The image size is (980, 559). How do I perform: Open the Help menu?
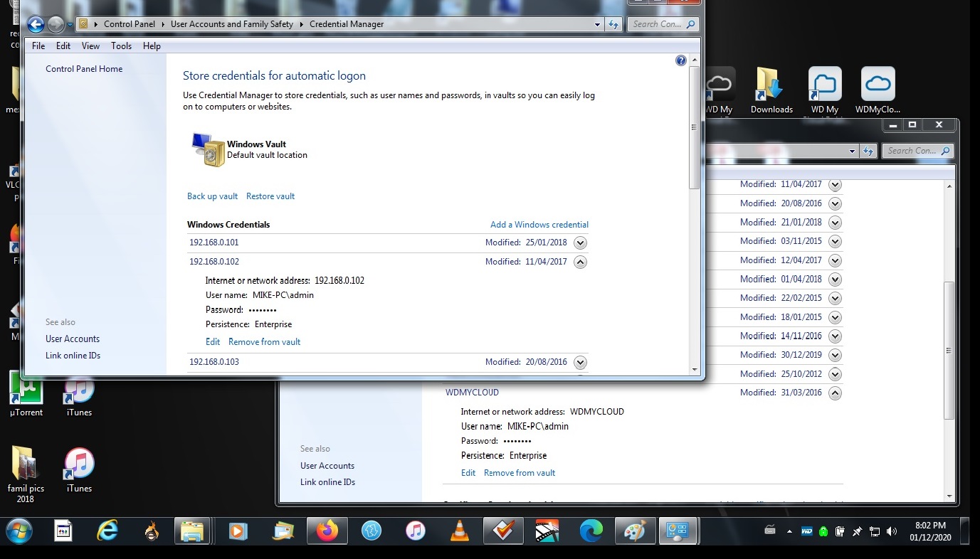pos(152,46)
